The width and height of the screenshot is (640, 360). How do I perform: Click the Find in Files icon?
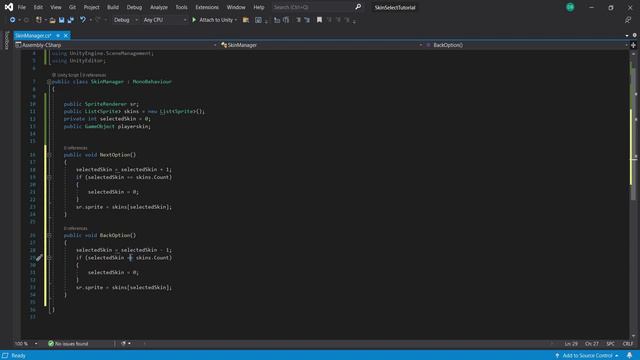(x=246, y=20)
